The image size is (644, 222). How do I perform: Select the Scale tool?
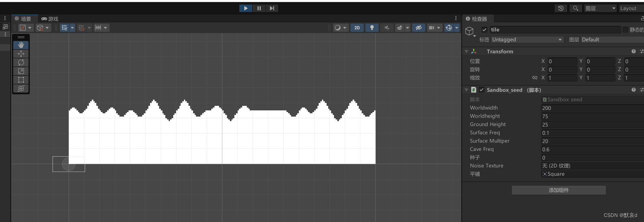[21, 71]
